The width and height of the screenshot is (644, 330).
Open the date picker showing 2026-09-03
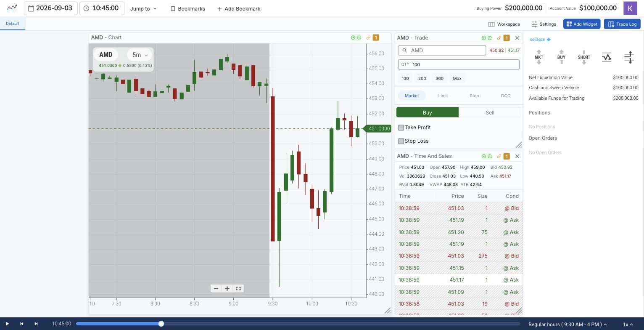tap(50, 8)
